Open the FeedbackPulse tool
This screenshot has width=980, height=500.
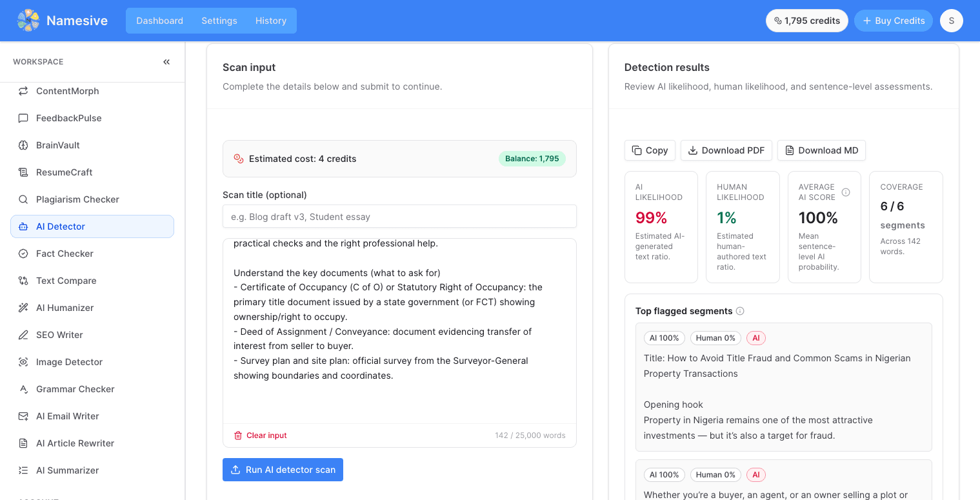[92, 118]
